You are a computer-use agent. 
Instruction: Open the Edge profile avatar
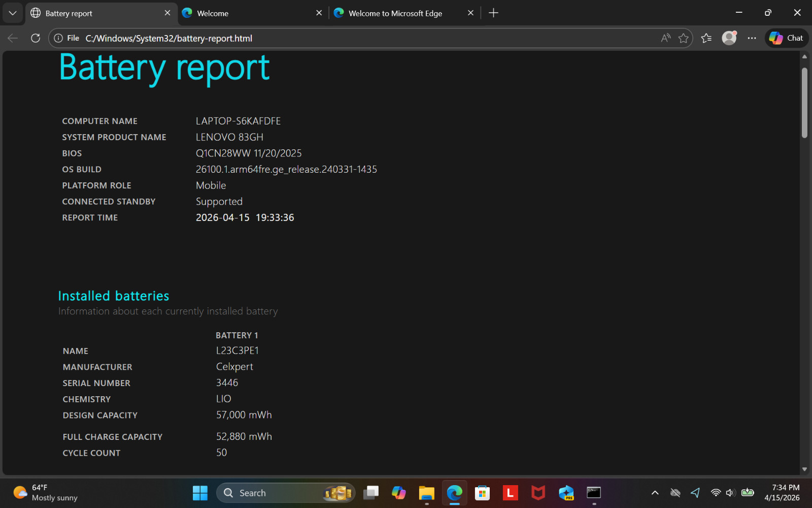coord(729,38)
